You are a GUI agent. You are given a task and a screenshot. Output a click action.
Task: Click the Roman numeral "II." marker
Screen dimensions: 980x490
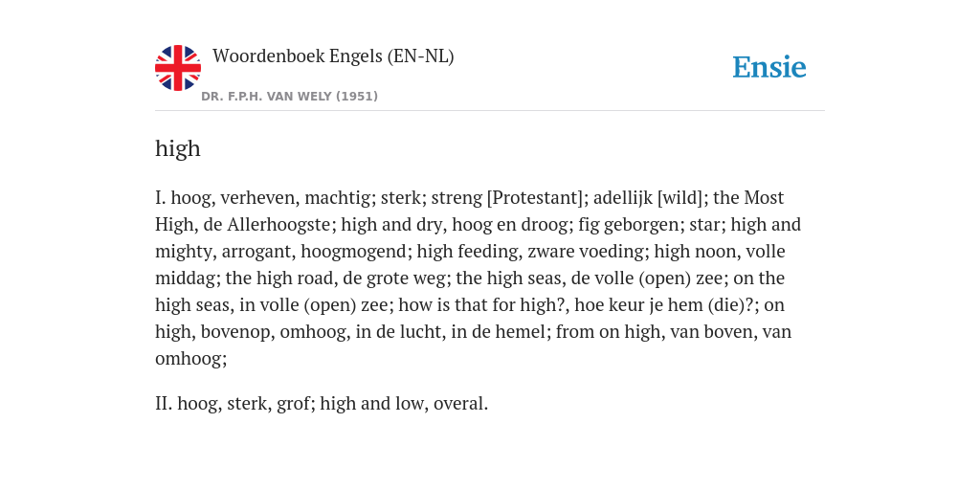pos(163,404)
